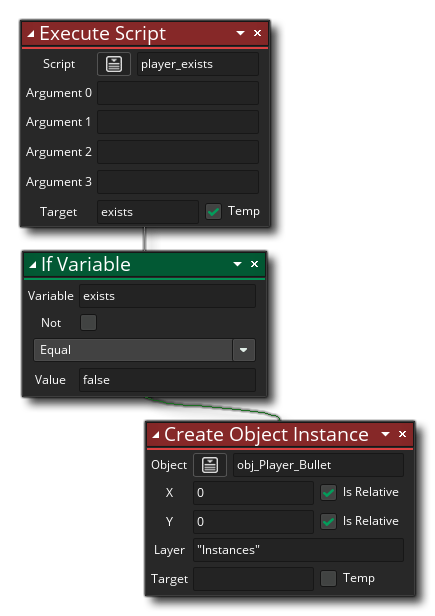Open the Equal comparison dropdown
Screen dimensions: 435x616
pos(145,350)
